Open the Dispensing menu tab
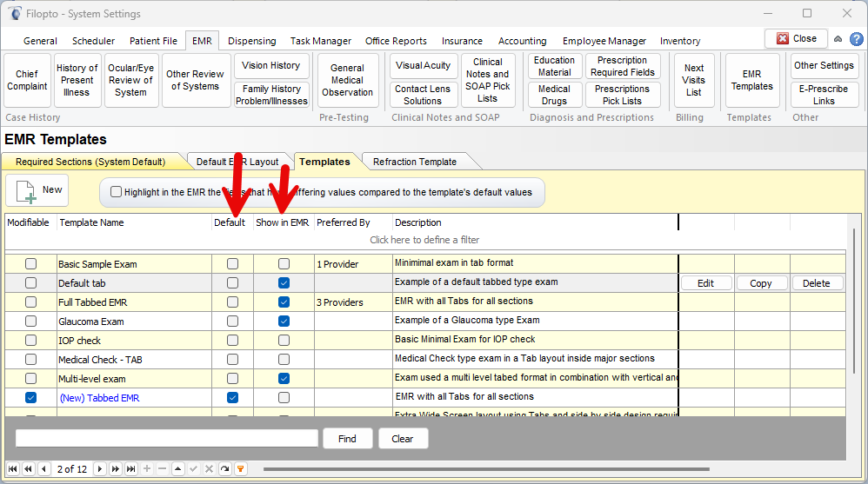Image resolution: width=868 pixels, height=484 pixels. (x=252, y=41)
